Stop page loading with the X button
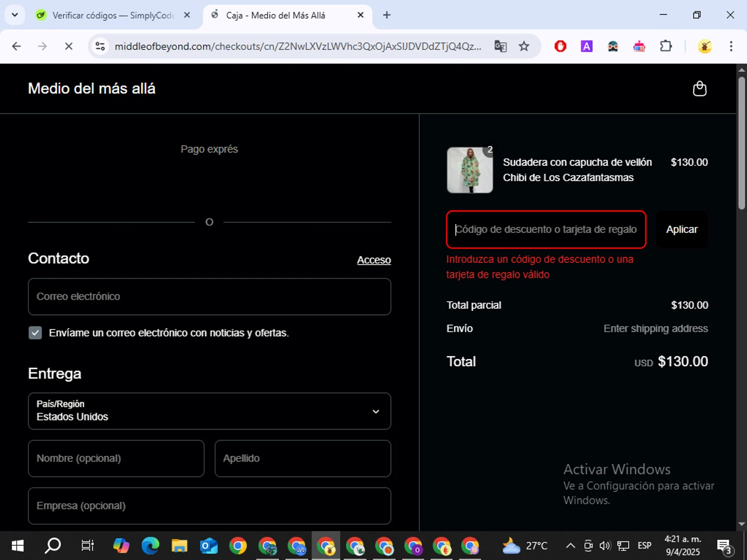Screen dimensions: 747x560 pyautogui.click(x=69, y=46)
